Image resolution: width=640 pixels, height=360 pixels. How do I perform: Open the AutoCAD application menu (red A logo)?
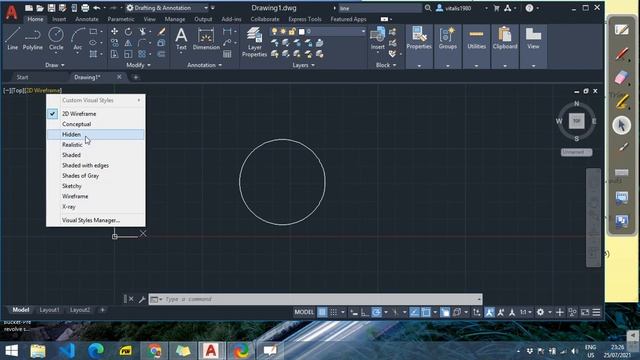pos(11,11)
